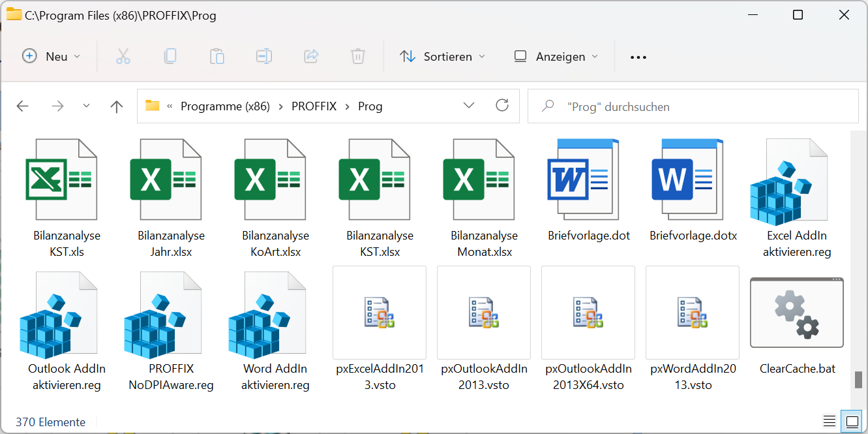Click the Paste clipboard icon
The width and height of the screenshot is (868, 434).
(217, 56)
